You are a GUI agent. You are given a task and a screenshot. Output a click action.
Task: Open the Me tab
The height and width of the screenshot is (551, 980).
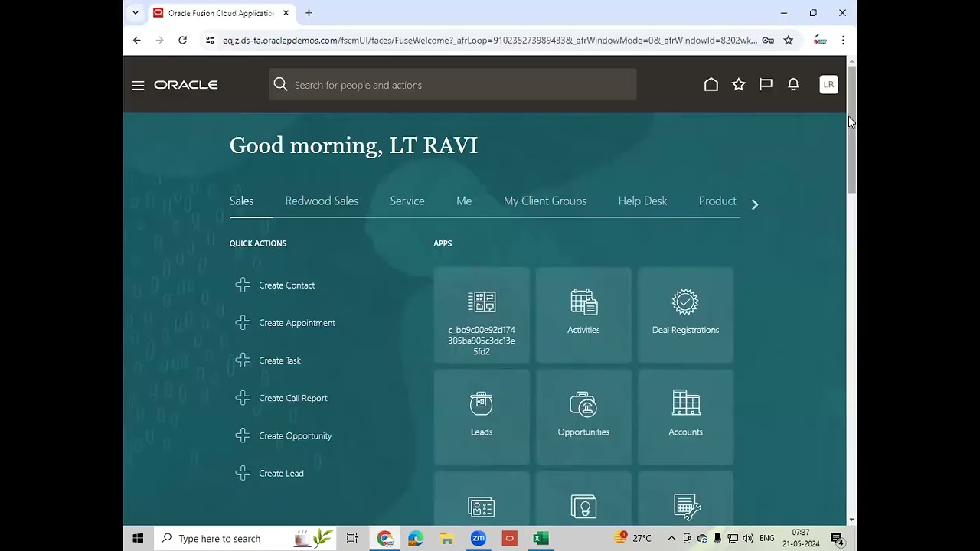coord(464,201)
